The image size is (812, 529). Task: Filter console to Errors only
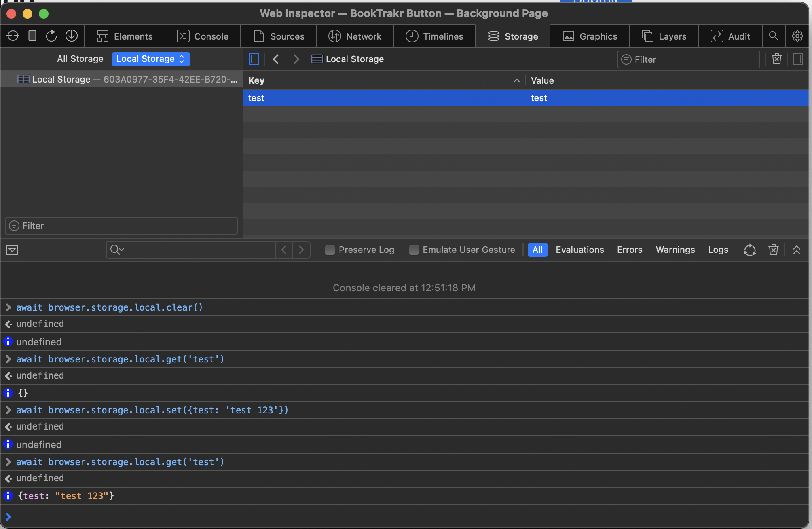point(629,250)
